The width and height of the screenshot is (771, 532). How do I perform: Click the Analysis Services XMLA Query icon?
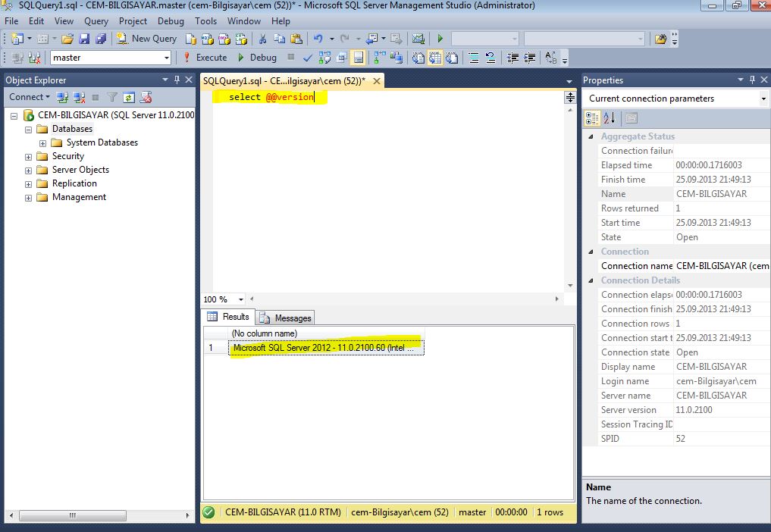point(241,39)
